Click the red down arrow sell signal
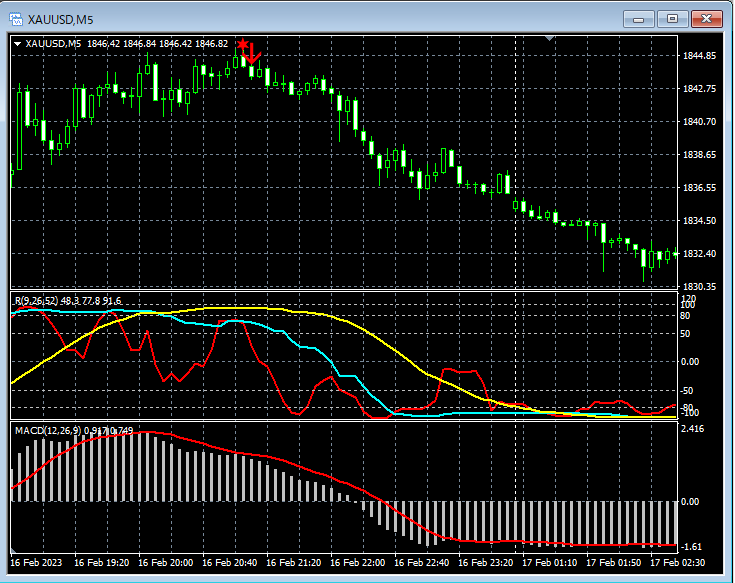Image resolution: width=735 pixels, height=583 pixels. 254,53
